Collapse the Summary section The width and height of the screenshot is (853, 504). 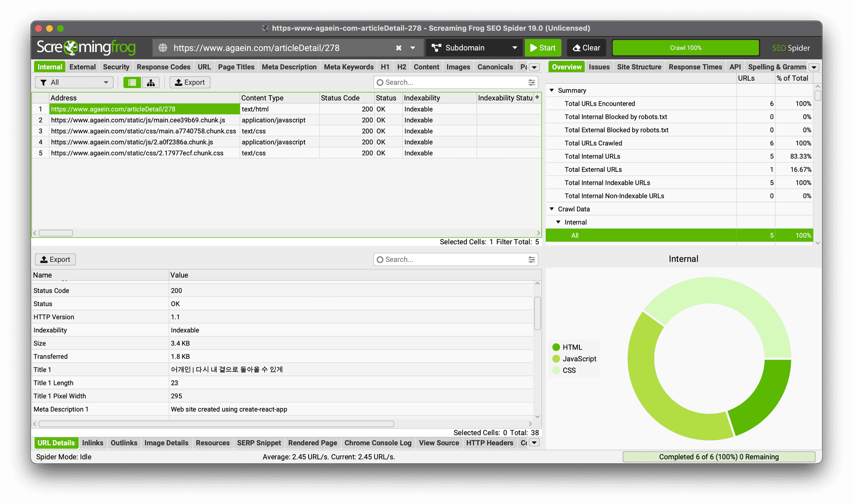552,90
